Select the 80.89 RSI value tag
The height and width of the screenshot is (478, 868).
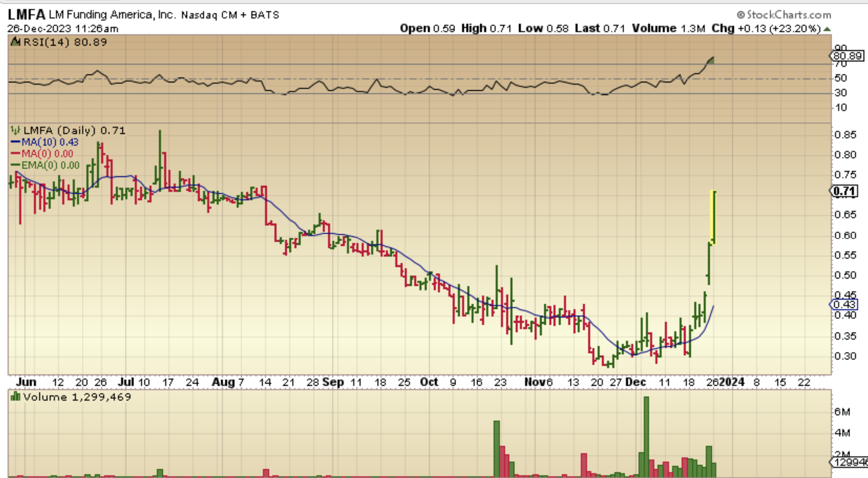(x=847, y=56)
